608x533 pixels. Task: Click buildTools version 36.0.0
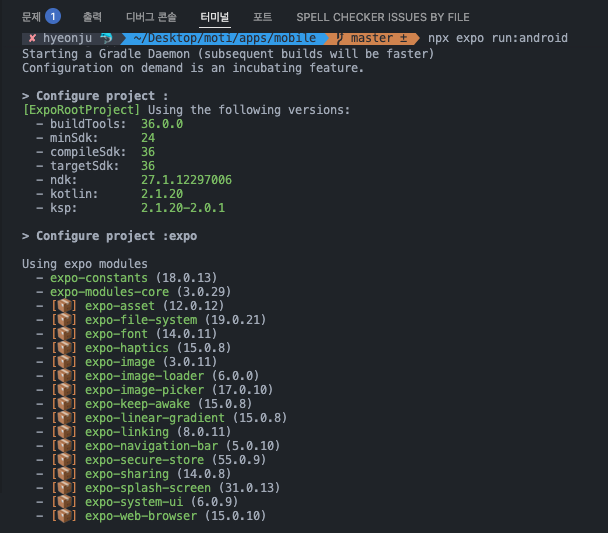(x=162, y=124)
